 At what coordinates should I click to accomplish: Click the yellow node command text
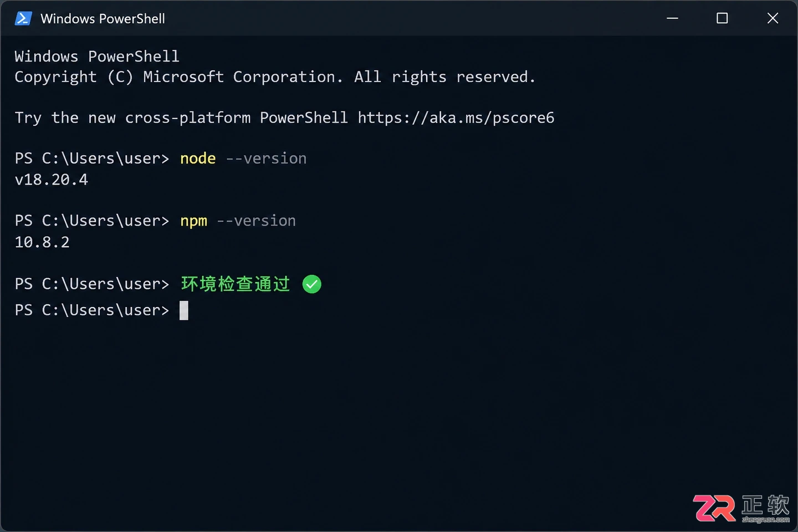tap(198, 158)
